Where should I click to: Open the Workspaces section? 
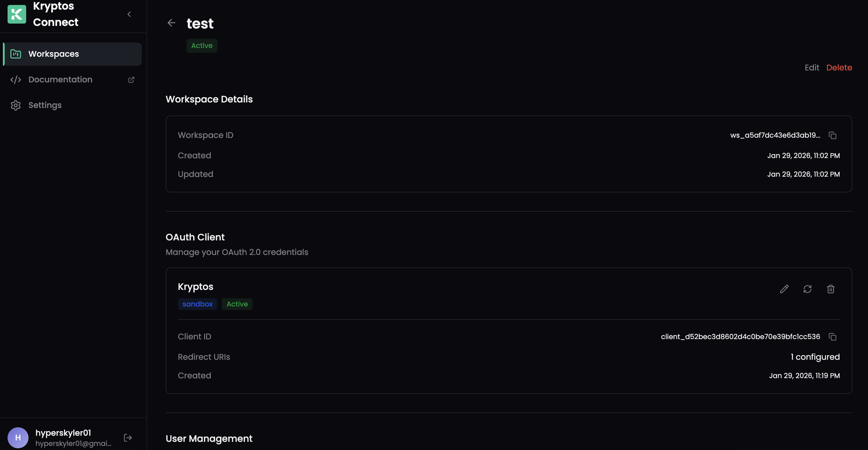pyautogui.click(x=53, y=54)
